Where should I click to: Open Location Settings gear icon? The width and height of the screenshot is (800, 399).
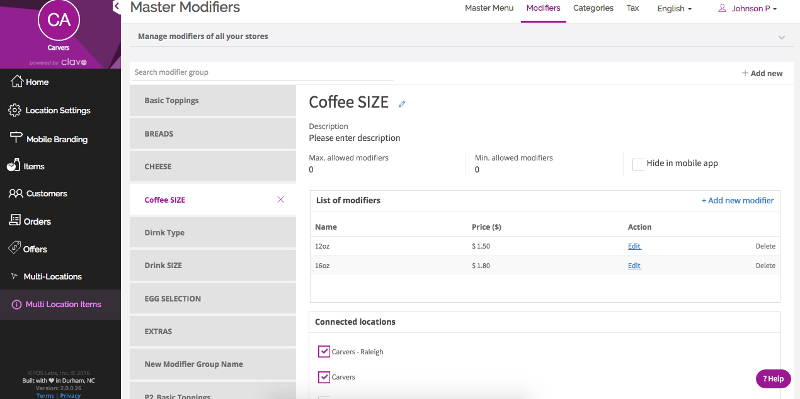coord(15,110)
